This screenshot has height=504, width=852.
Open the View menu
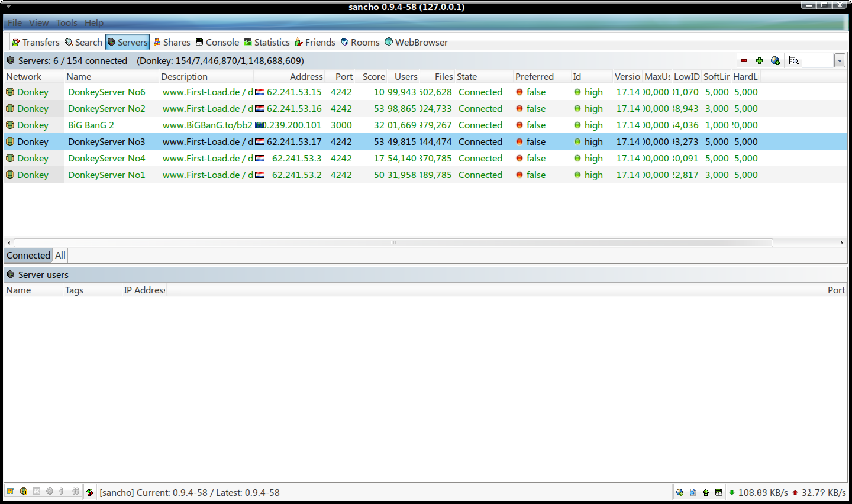39,22
